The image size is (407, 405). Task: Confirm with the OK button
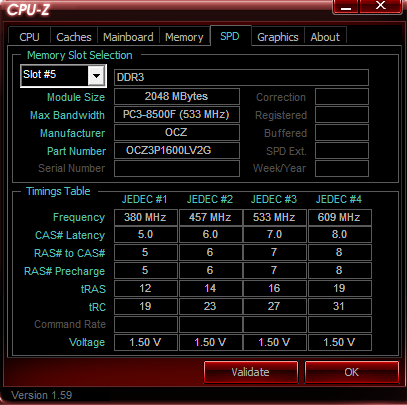[x=352, y=372]
